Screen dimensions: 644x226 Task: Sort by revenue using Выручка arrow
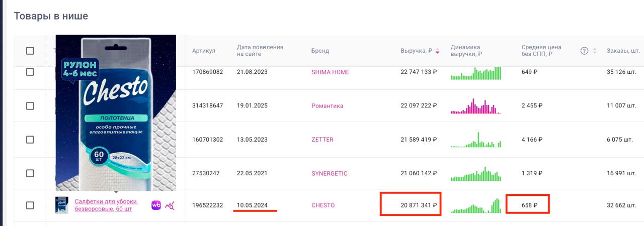point(438,51)
